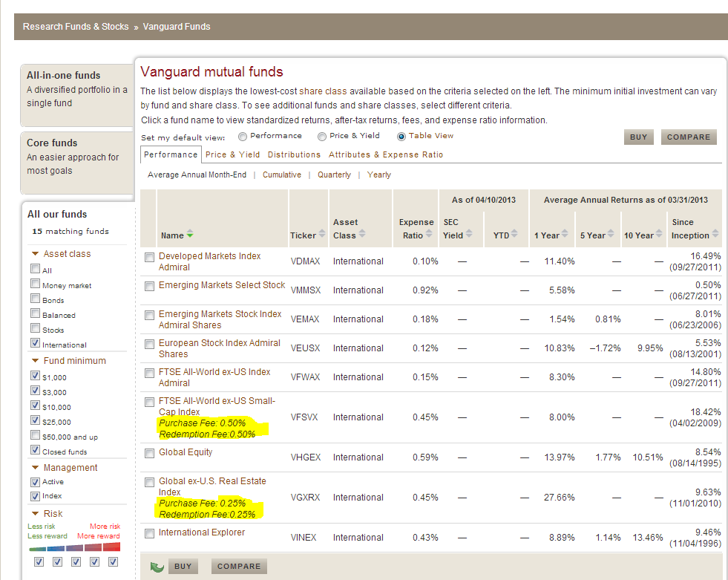Viewport: 728px width, 580px height.
Task: Uncheck the International filter checkbox
Action: pyautogui.click(x=36, y=343)
